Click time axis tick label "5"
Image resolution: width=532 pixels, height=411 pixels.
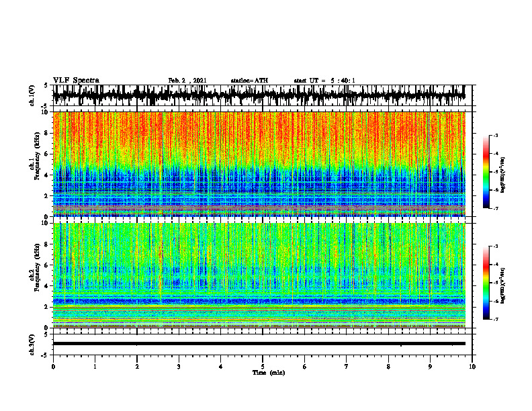[263, 367]
